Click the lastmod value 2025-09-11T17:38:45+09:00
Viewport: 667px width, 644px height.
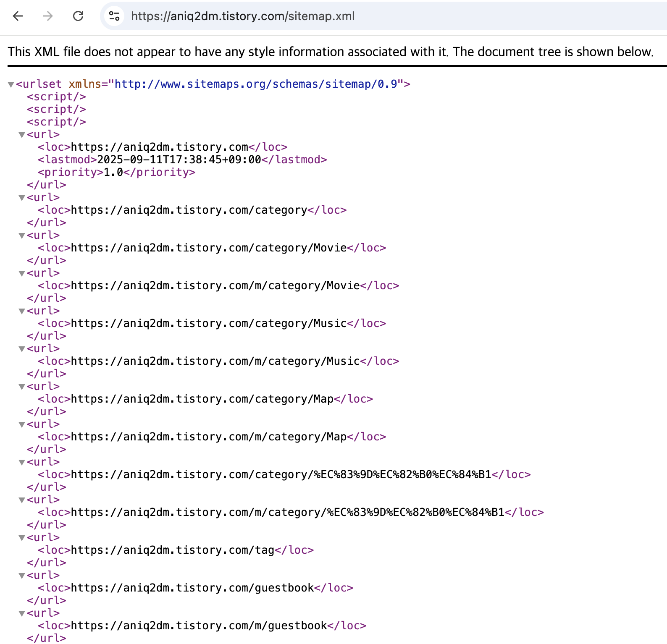pyautogui.click(x=179, y=160)
